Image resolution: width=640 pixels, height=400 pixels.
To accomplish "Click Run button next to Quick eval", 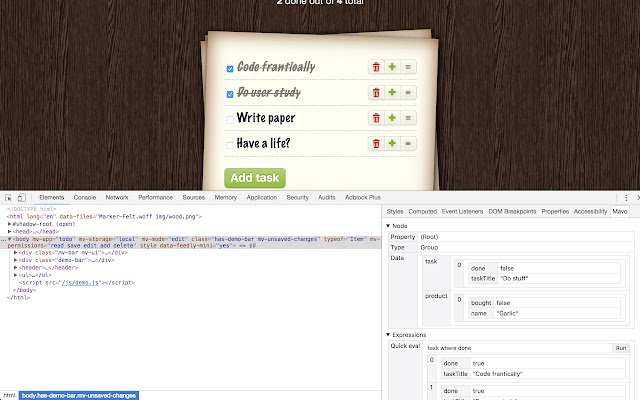I will [621, 348].
